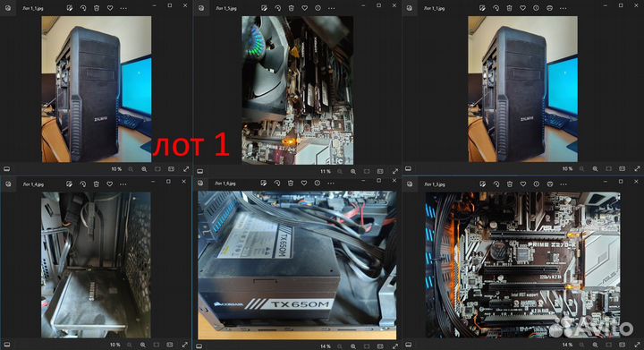Open the See more menu in Лот 1_4.jpg window
Screen dimensions: 644x350
click(123, 184)
